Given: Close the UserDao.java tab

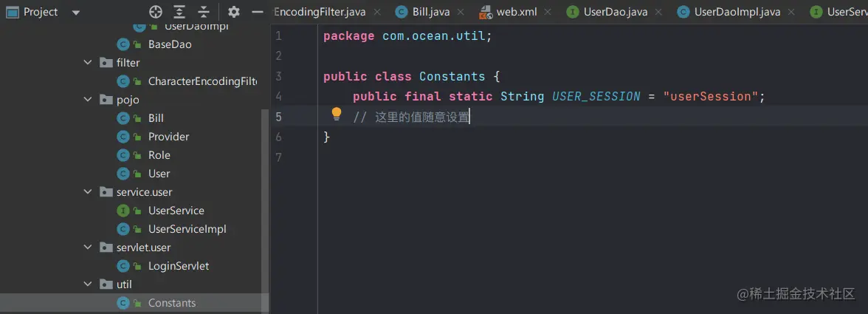Looking at the screenshot, I should (658, 12).
